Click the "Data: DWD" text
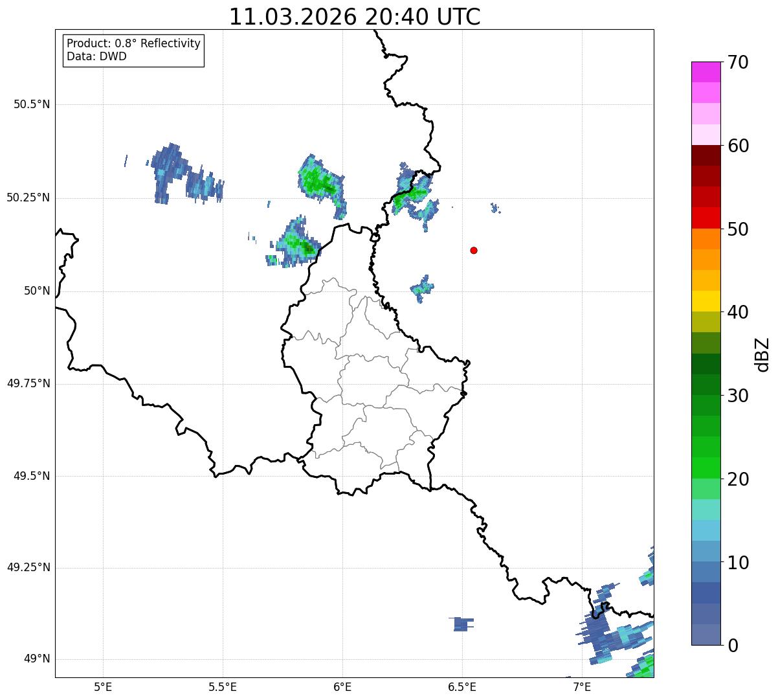Image resolution: width=778 pixels, height=700 pixels. (96, 56)
